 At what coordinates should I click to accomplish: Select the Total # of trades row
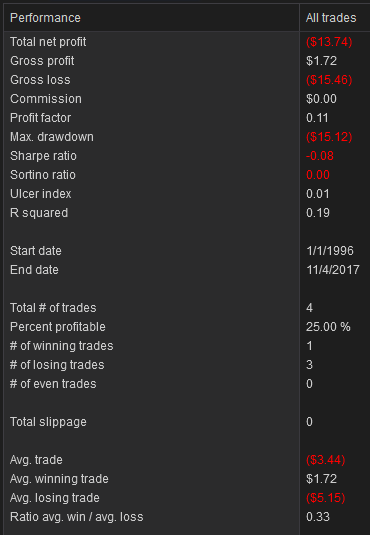pos(187,308)
